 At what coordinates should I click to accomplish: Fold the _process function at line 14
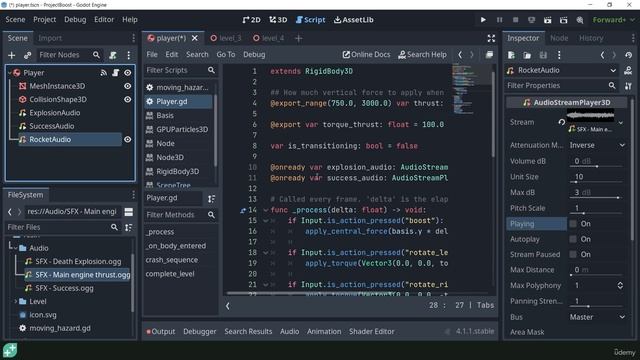tap(266, 210)
